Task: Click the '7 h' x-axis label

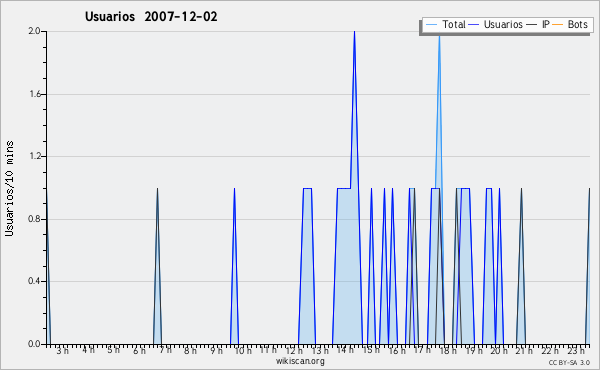Action: (165, 350)
